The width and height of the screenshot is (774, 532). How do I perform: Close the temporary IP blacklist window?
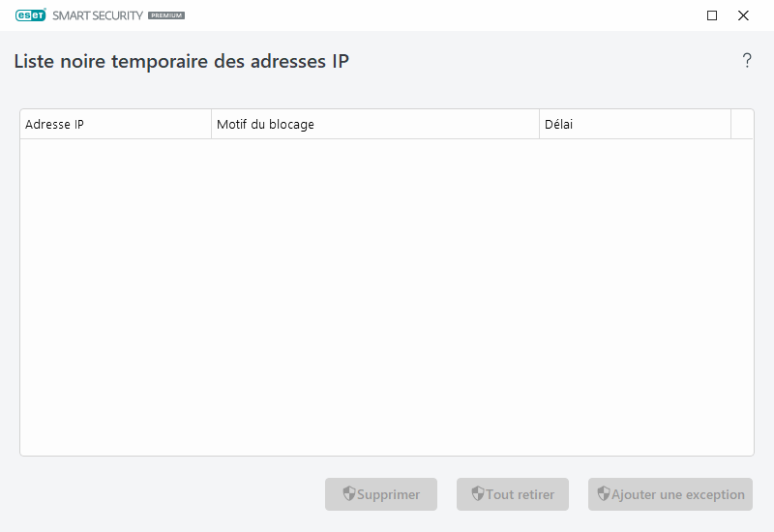(743, 15)
